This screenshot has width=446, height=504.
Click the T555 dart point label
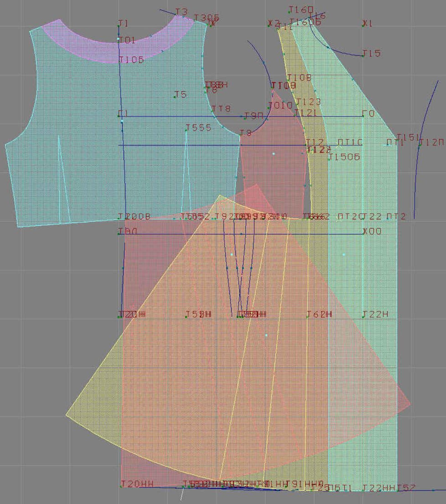click(198, 128)
